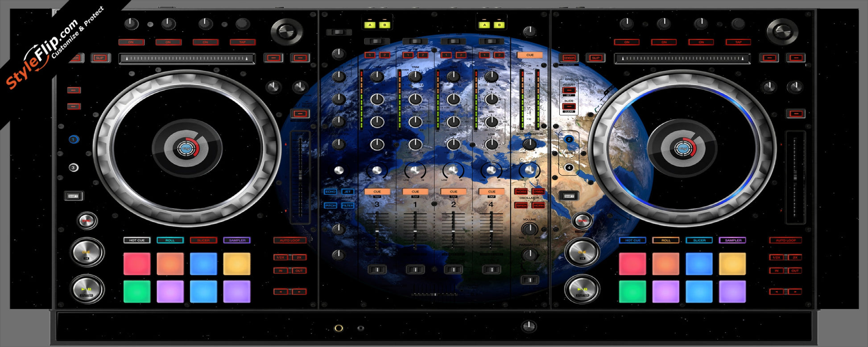The width and height of the screenshot is (868, 347).
Task: Enable JET sound color FX
Action: click(347, 192)
